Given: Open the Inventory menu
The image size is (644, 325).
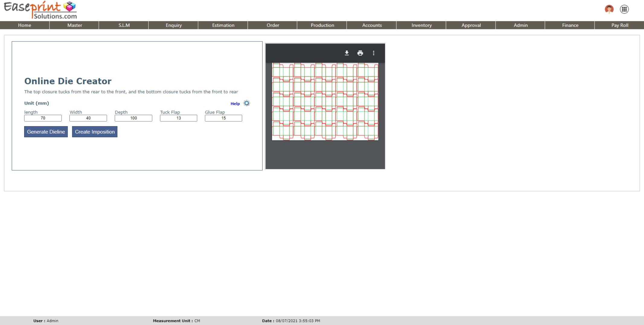Looking at the screenshot, I should coord(421,25).
